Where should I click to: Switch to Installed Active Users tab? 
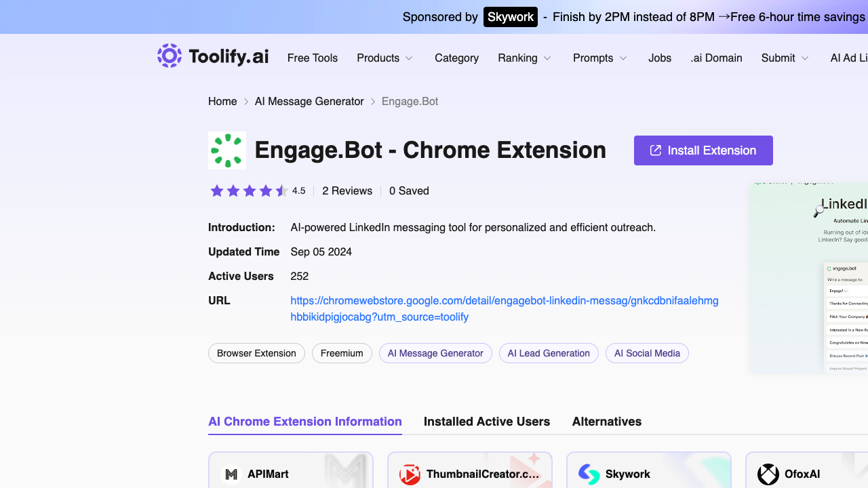tap(487, 422)
